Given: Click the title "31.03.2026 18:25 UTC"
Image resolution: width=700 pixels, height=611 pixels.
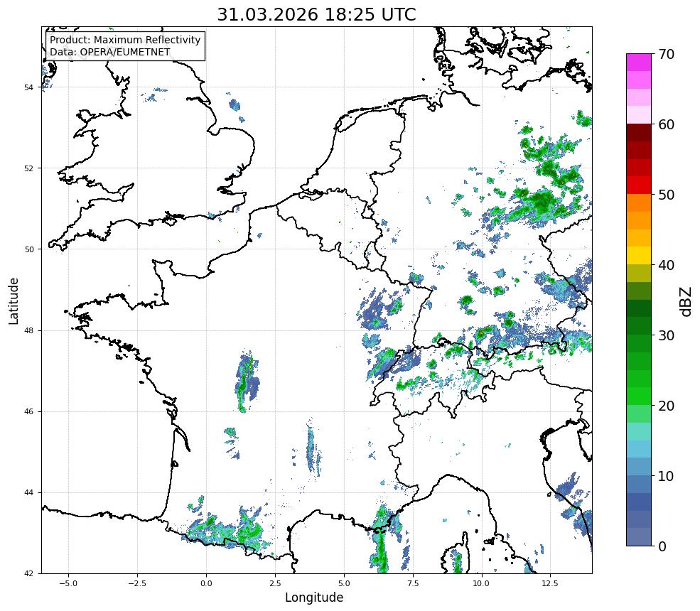Looking at the screenshot, I should pyautogui.click(x=316, y=14).
